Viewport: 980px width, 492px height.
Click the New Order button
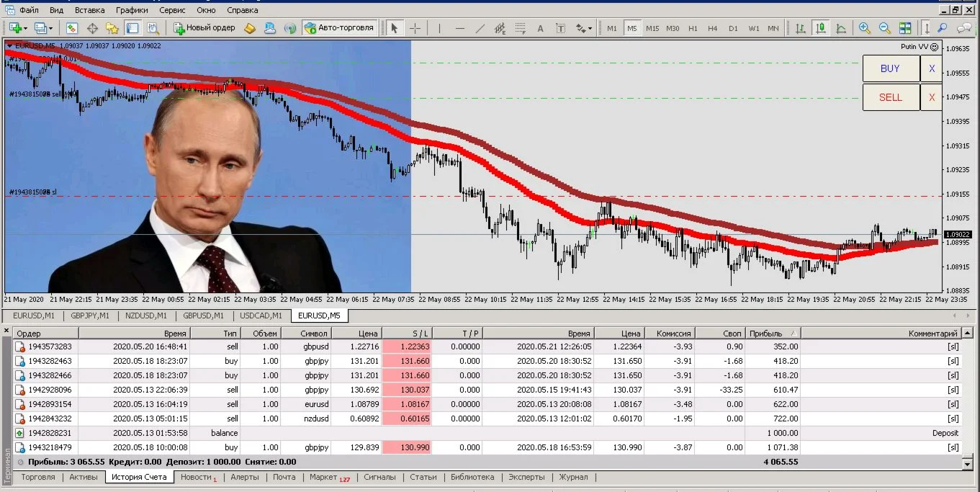pos(205,28)
